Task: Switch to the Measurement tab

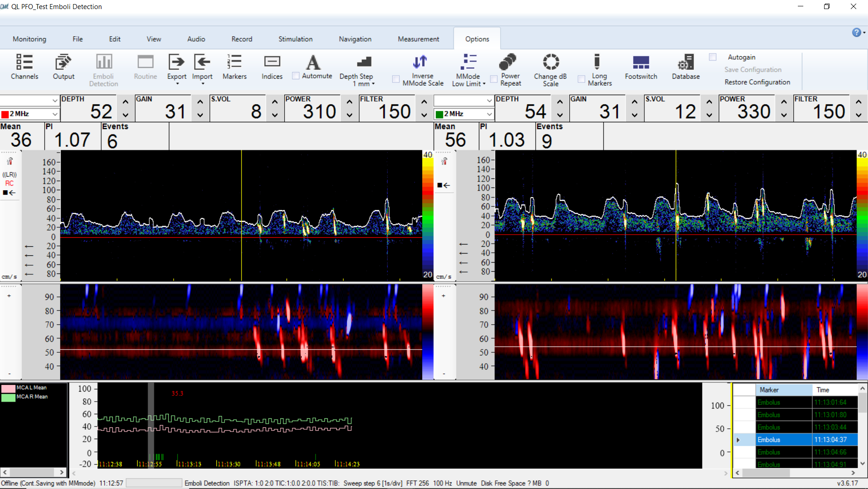Action: (418, 39)
